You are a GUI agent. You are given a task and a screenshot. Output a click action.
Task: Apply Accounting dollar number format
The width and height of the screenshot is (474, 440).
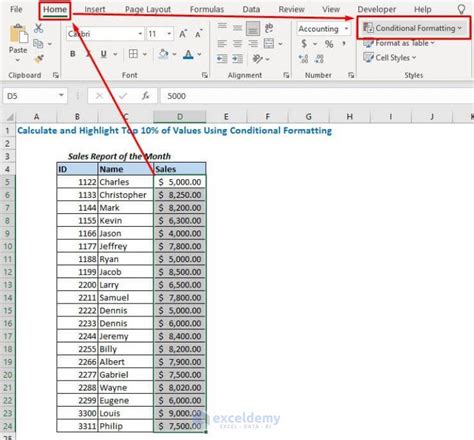click(x=304, y=43)
